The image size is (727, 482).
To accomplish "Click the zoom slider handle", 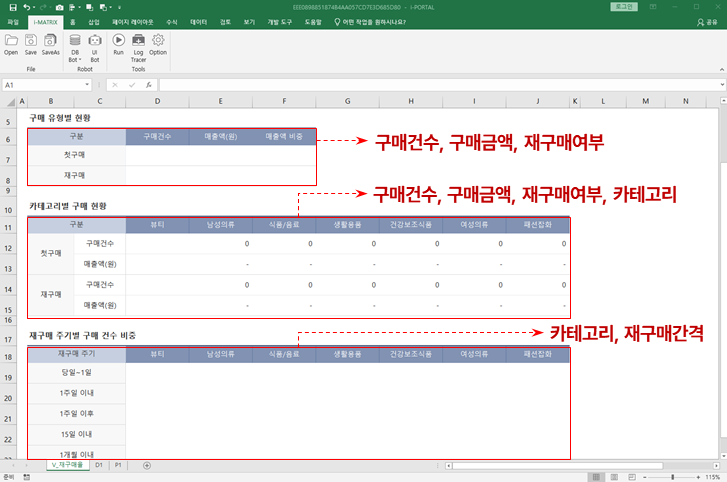I will pyautogui.click(x=673, y=477).
